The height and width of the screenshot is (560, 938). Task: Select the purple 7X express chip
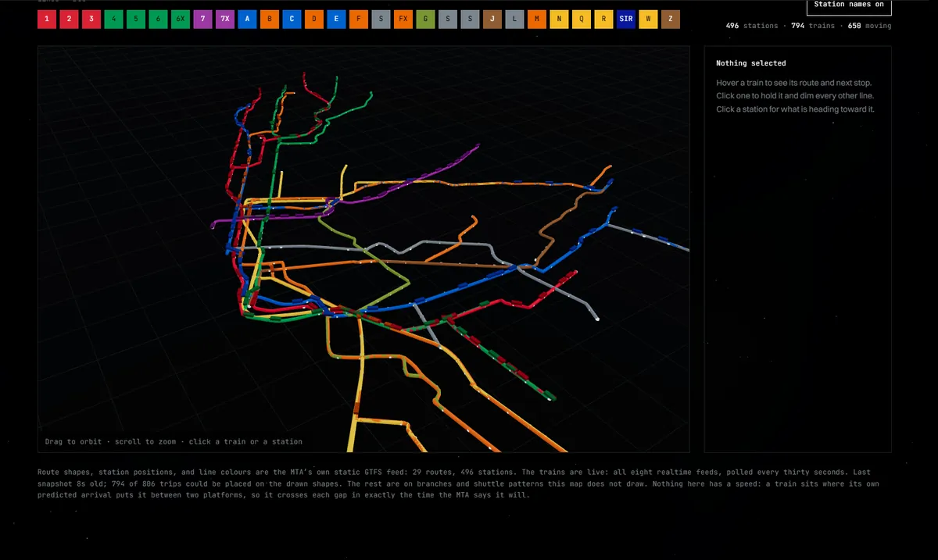pyautogui.click(x=225, y=20)
